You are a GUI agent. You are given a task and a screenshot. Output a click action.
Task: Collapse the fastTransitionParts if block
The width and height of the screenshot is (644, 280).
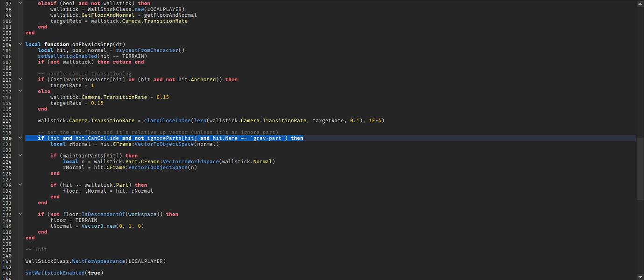(x=20, y=79)
